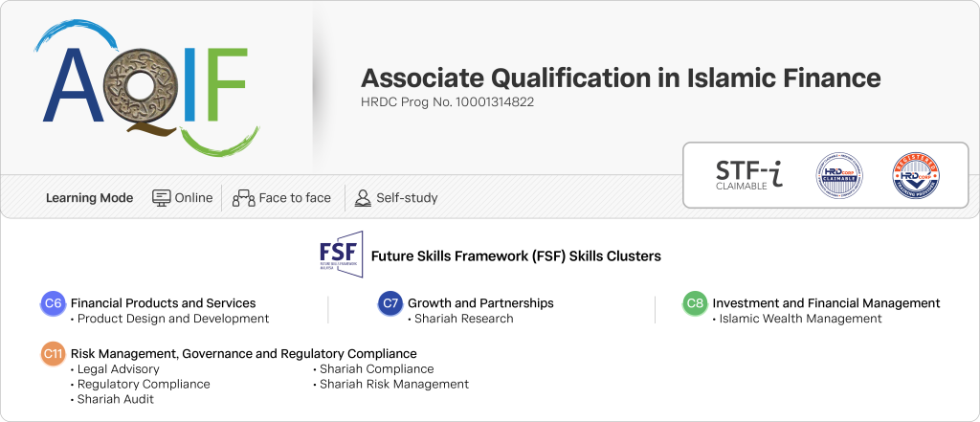
Task: Open Growth and Partnerships cluster heading
Action: coord(480,303)
